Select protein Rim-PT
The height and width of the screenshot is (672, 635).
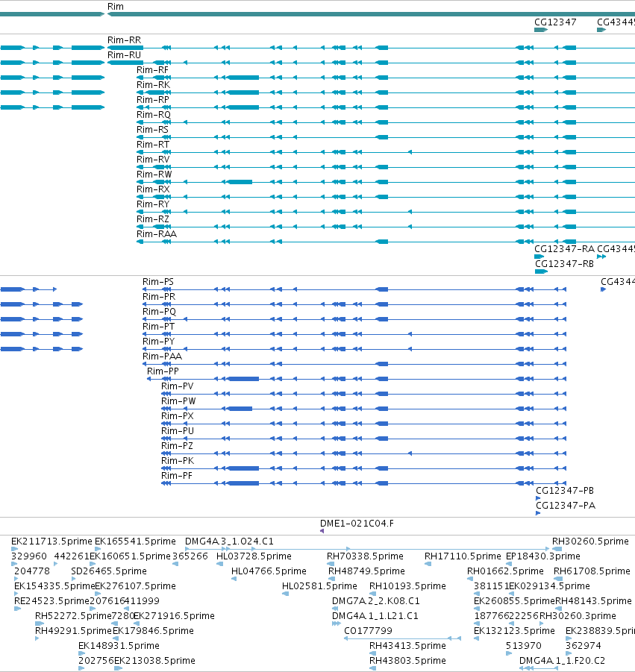[158, 327]
